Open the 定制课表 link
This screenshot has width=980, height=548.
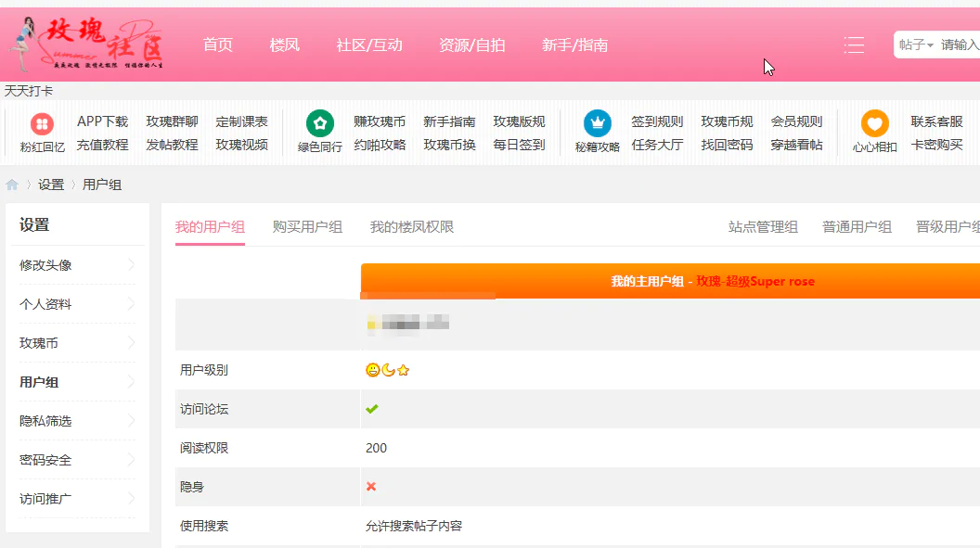242,121
